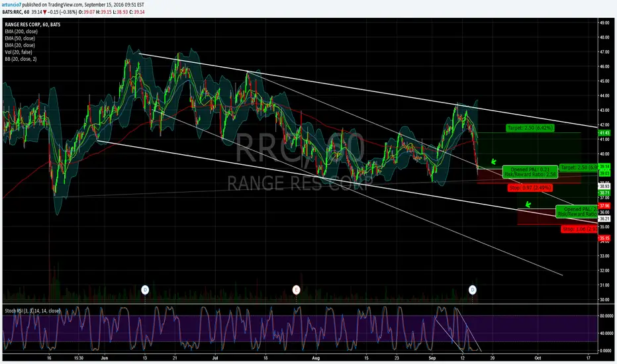This screenshot has width=617, height=364.
Task: Click the H:39.15 high value in header
Action: pyautogui.click(x=104, y=12)
